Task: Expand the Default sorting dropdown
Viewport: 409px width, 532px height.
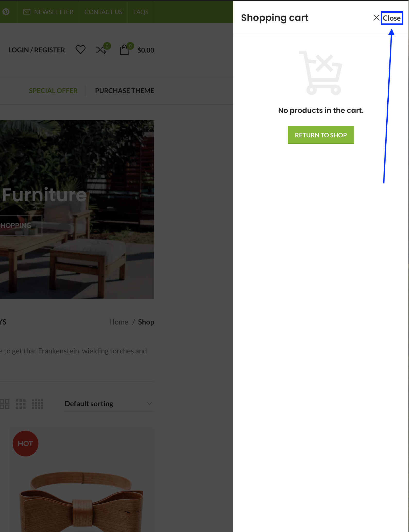Action: tap(109, 404)
